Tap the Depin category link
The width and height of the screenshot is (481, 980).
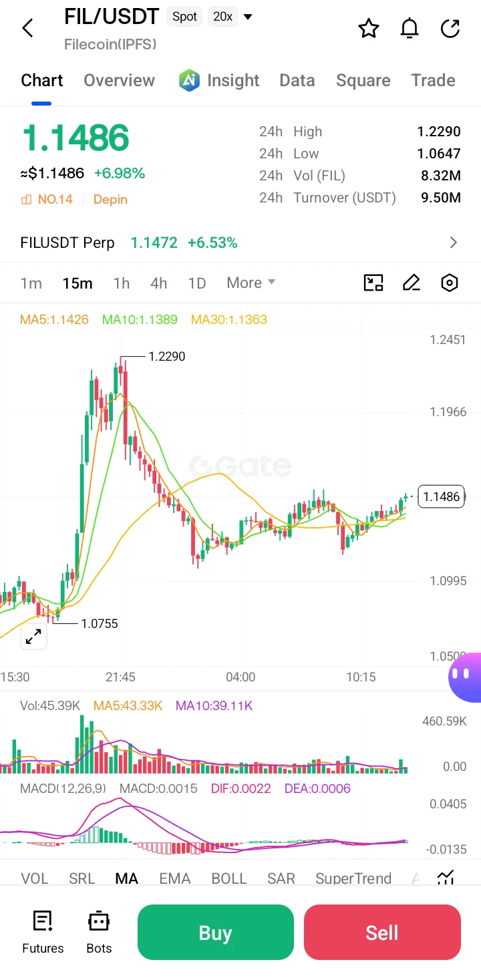tap(110, 200)
